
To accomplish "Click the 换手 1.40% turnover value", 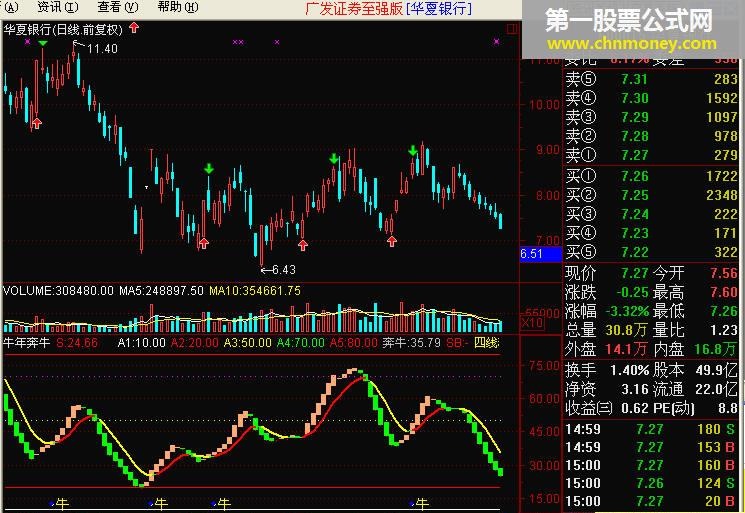I will tap(630, 370).
